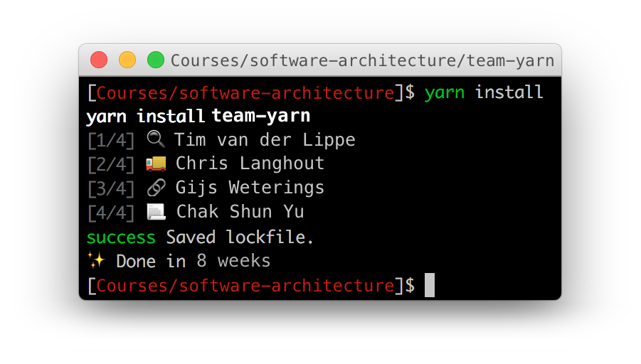
Task: Click the sparkles emoji before Done
Action: coord(96,261)
